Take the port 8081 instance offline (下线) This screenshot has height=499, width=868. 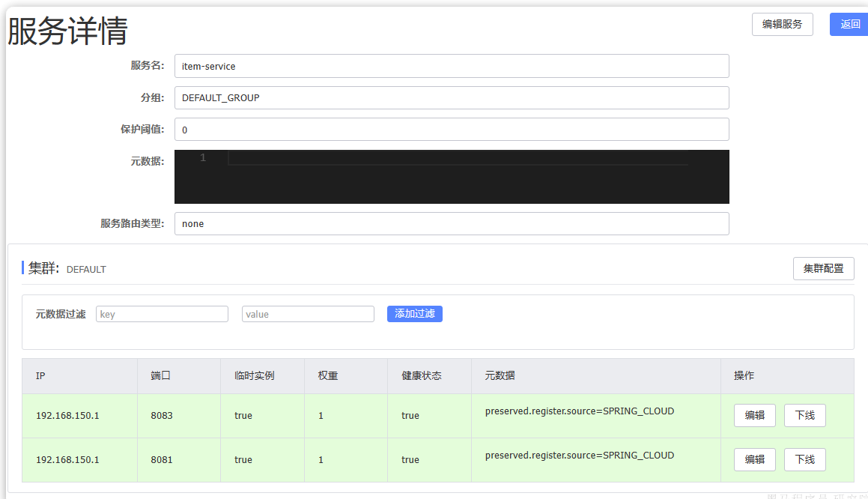(804, 459)
